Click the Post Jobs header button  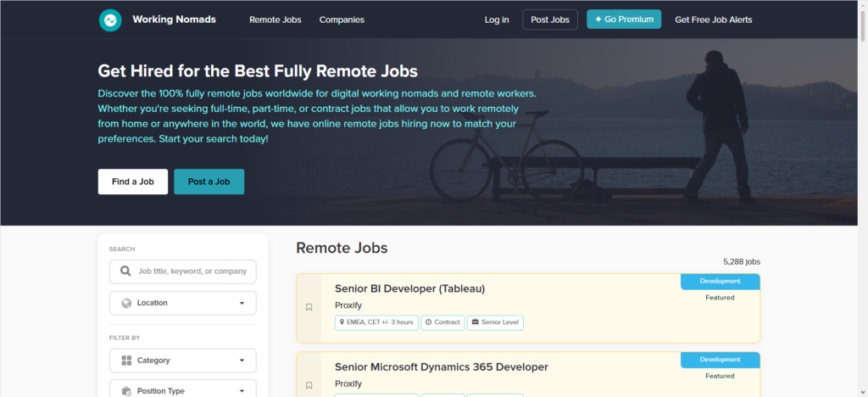point(549,20)
